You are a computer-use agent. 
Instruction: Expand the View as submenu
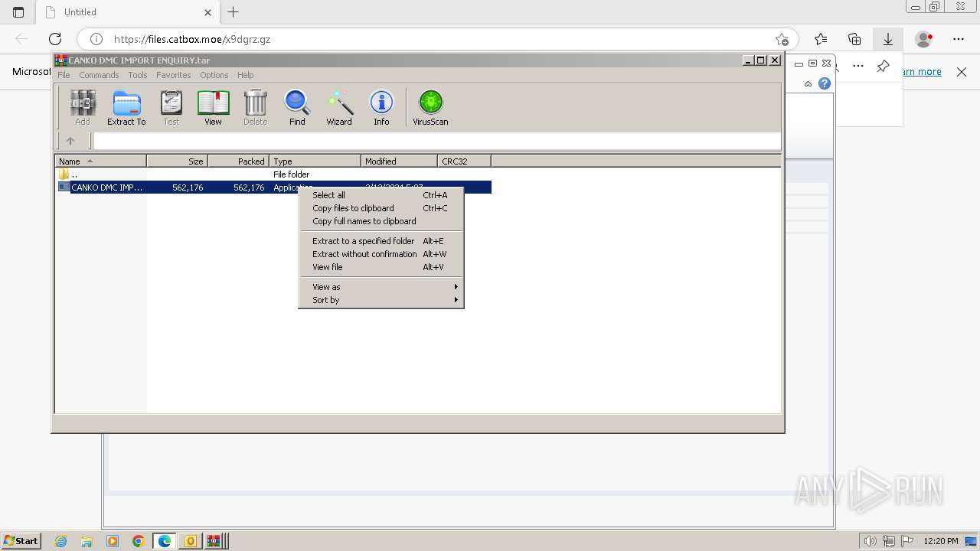point(381,287)
